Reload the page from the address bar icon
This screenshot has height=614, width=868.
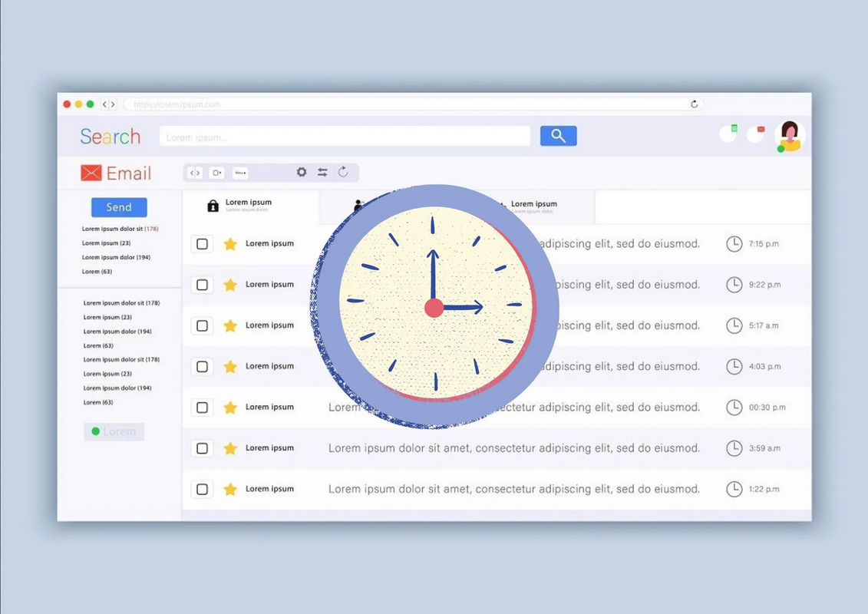click(695, 104)
